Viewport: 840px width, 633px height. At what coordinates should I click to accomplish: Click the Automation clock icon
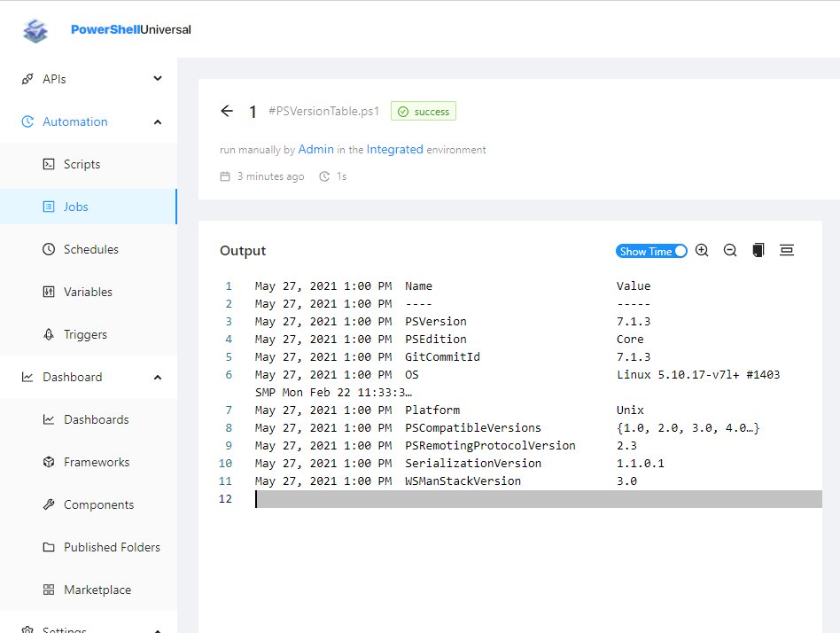[x=27, y=121]
